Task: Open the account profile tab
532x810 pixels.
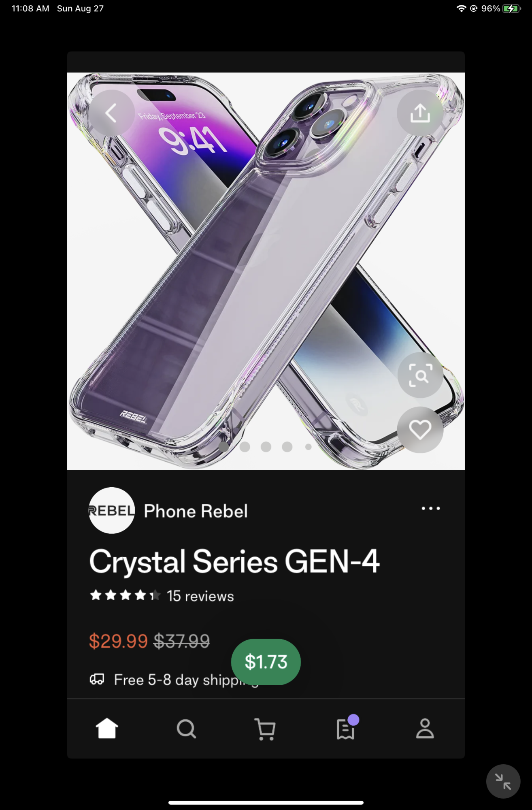Action: (x=425, y=729)
